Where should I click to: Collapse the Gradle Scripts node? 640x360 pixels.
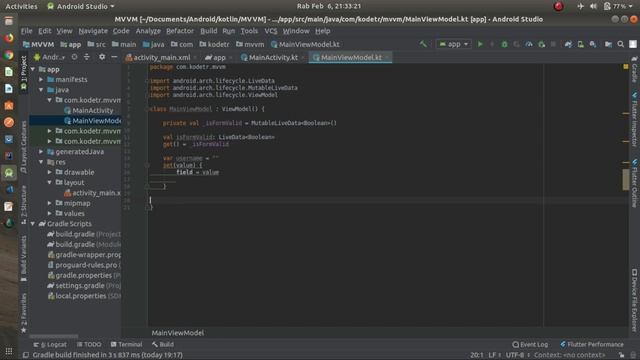(33, 224)
